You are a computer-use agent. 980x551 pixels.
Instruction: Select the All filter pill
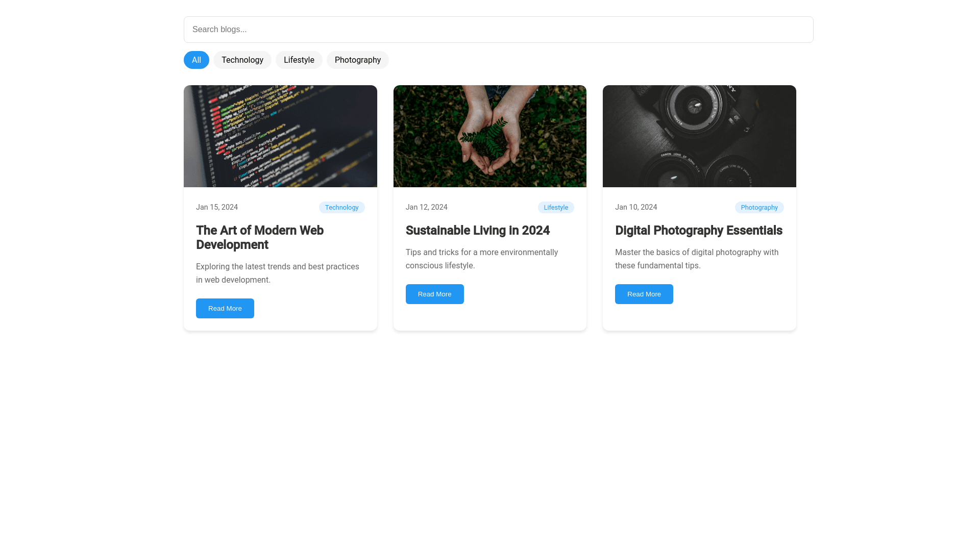(x=196, y=60)
